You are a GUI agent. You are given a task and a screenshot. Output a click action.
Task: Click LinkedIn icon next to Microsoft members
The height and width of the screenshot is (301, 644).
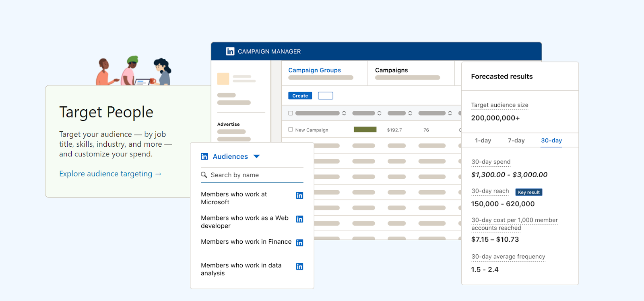click(x=299, y=195)
